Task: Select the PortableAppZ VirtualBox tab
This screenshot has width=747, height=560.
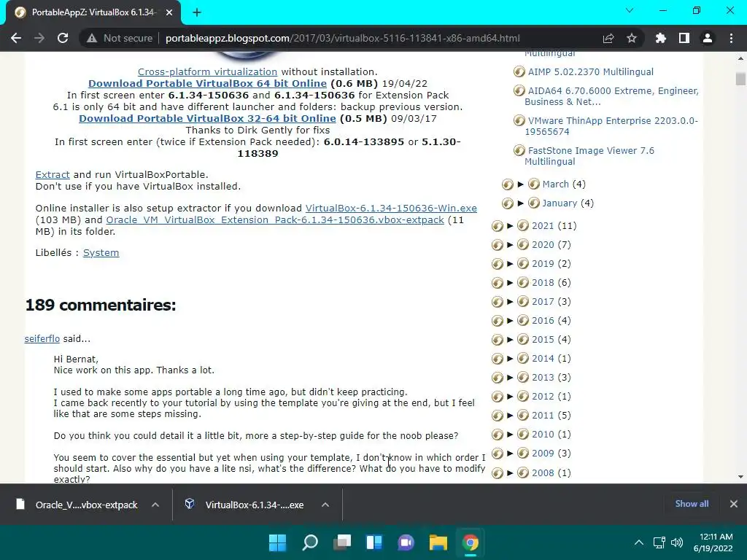Action: [93, 13]
